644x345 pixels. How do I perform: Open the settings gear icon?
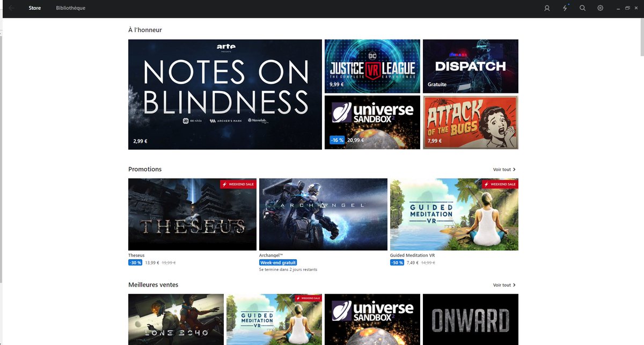coord(601,8)
